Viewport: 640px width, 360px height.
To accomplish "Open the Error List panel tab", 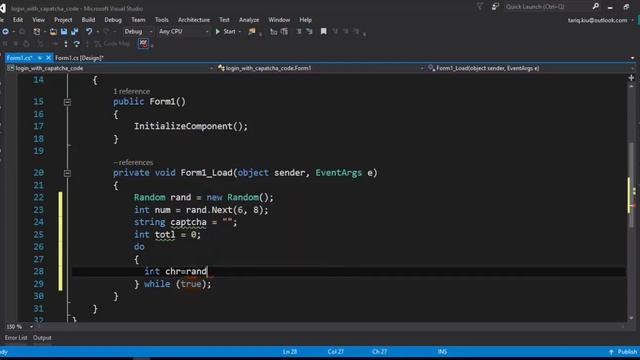I will pyautogui.click(x=16, y=338).
